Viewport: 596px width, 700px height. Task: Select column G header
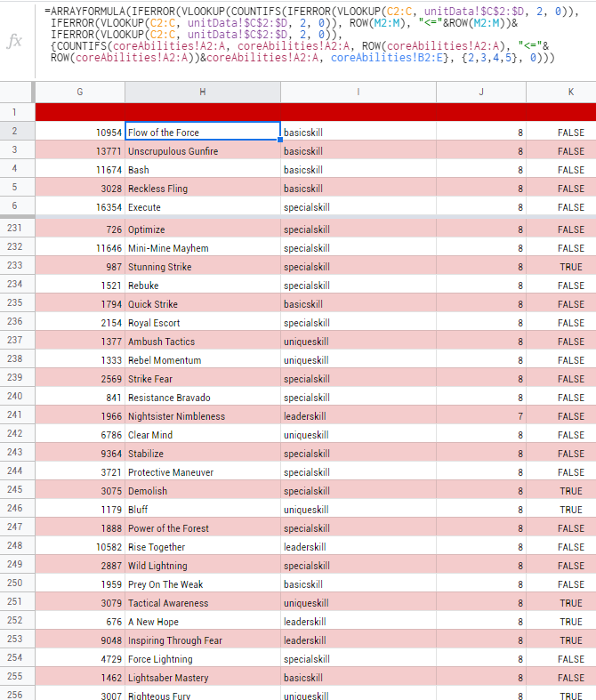click(x=80, y=92)
